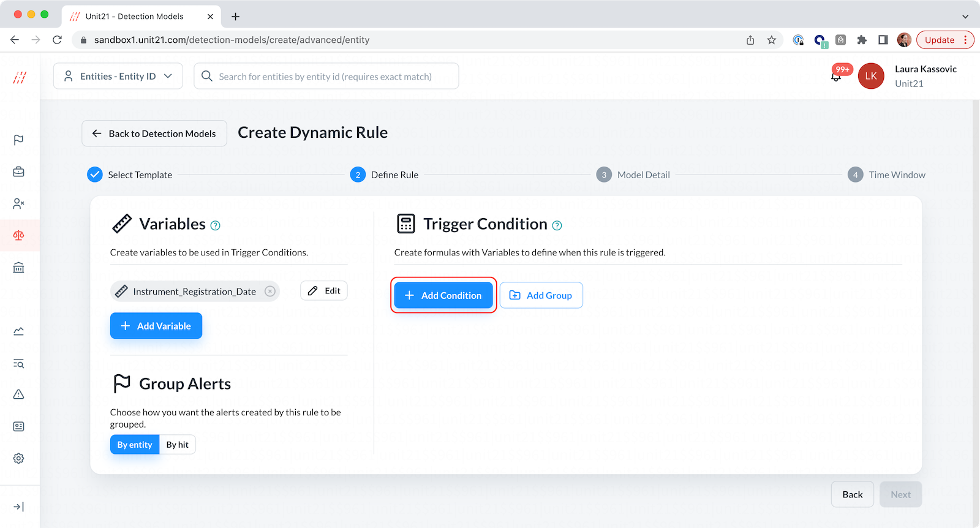Viewport: 980px width, 528px height.
Task: Go to Time Window step
Action: [886, 175]
